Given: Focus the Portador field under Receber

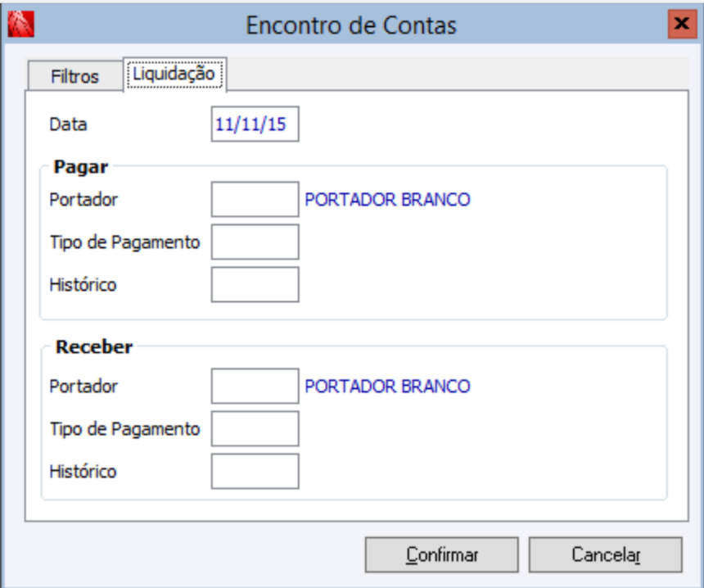Looking at the screenshot, I should pyautogui.click(x=255, y=386).
